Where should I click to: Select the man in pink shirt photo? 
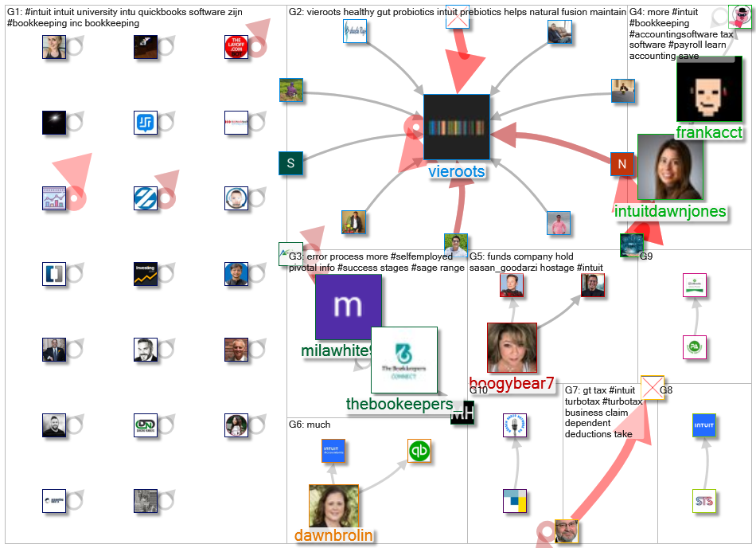[559, 223]
